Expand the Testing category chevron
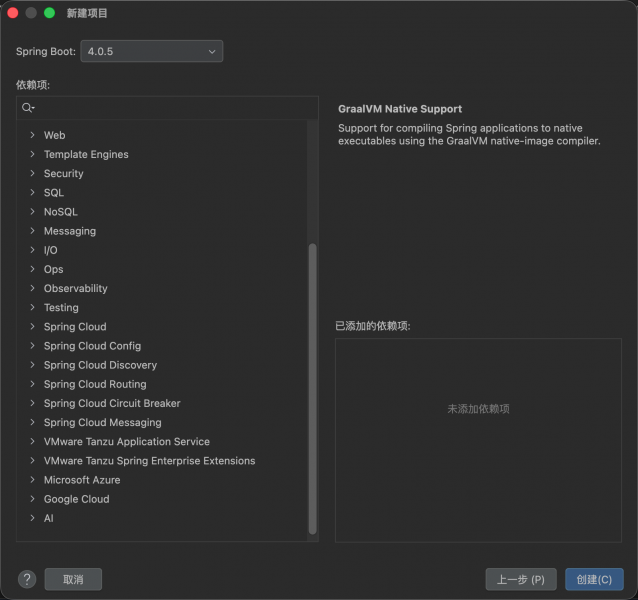This screenshot has height=600, width=638. pos(32,307)
